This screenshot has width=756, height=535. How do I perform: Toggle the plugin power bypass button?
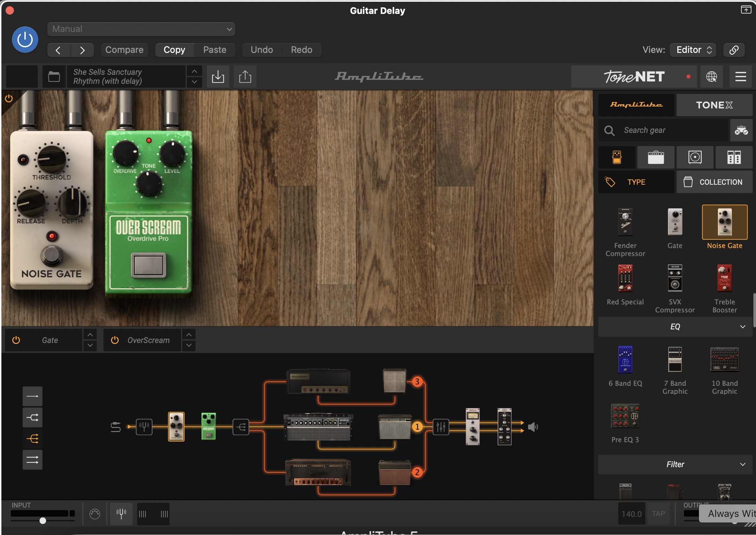point(25,40)
